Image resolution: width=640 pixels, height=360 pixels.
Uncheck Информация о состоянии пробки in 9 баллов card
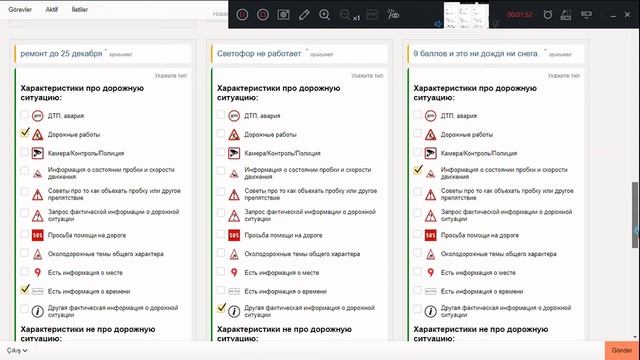click(418, 170)
